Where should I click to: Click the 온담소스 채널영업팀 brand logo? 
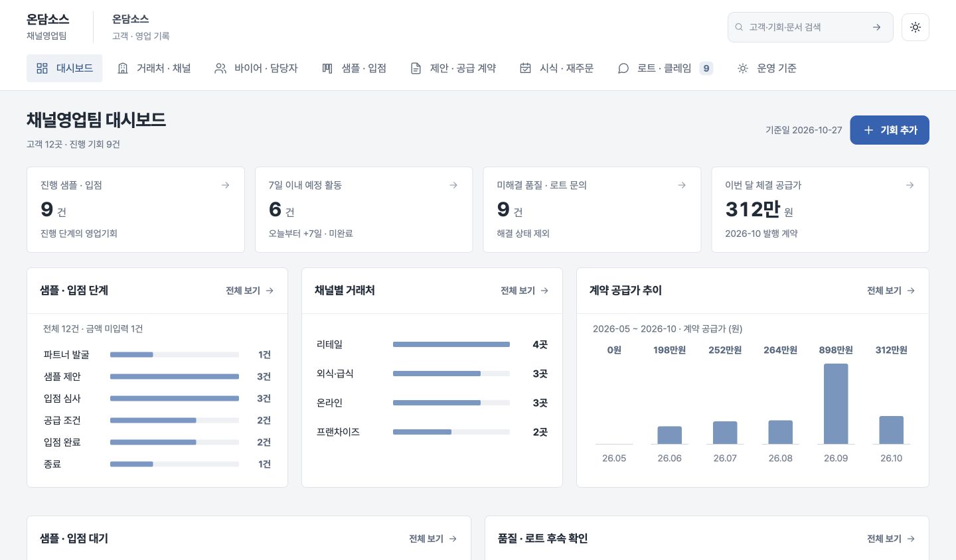click(x=48, y=27)
